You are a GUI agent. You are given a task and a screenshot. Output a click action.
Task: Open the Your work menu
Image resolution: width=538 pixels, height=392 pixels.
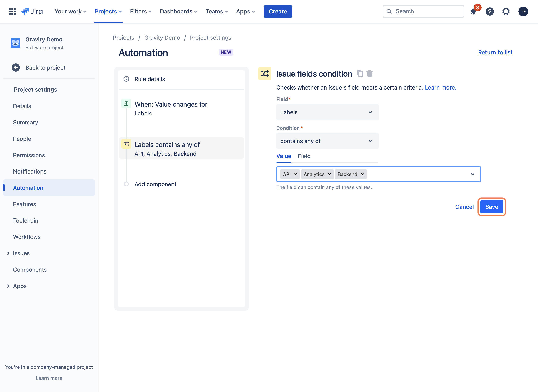pos(71,11)
